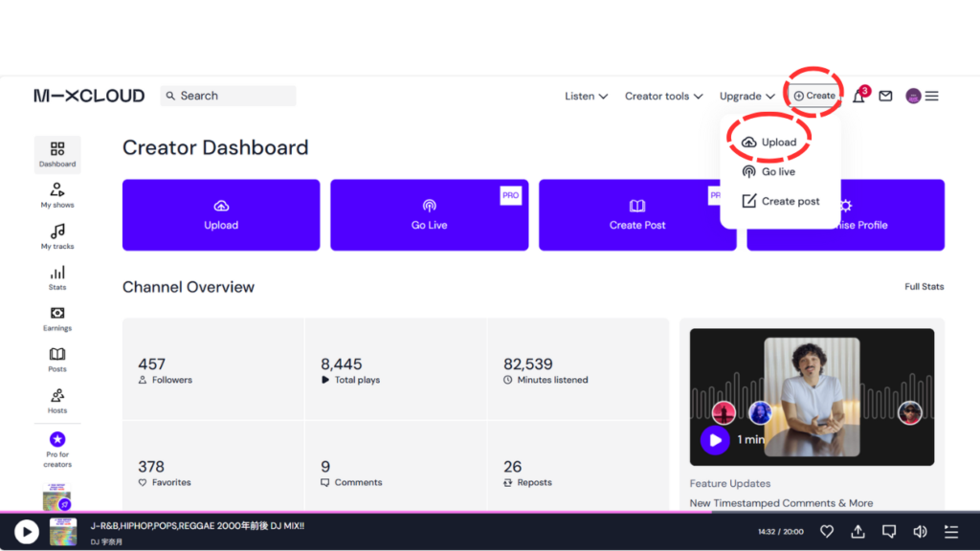
Task: Open My shows in sidebar
Action: point(57,195)
